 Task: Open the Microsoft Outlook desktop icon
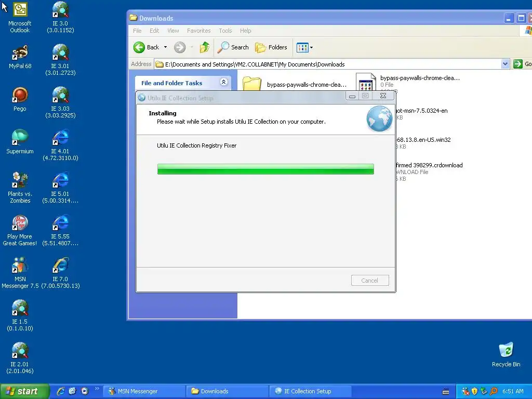pyautogui.click(x=20, y=18)
